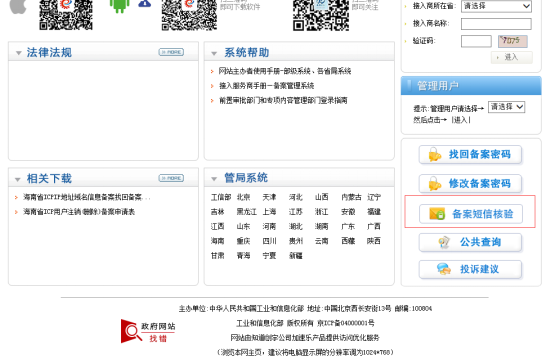Click the MORE icon in 法律法规 panel
Screen dimensions: 556x360
[171, 52]
